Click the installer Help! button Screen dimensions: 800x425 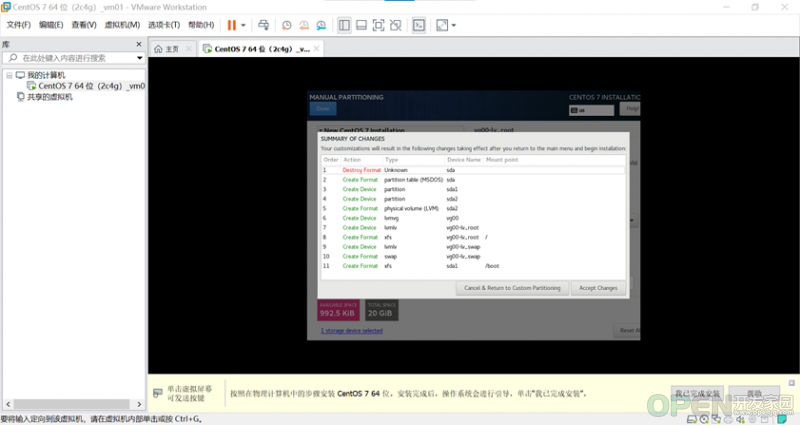(x=631, y=108)
